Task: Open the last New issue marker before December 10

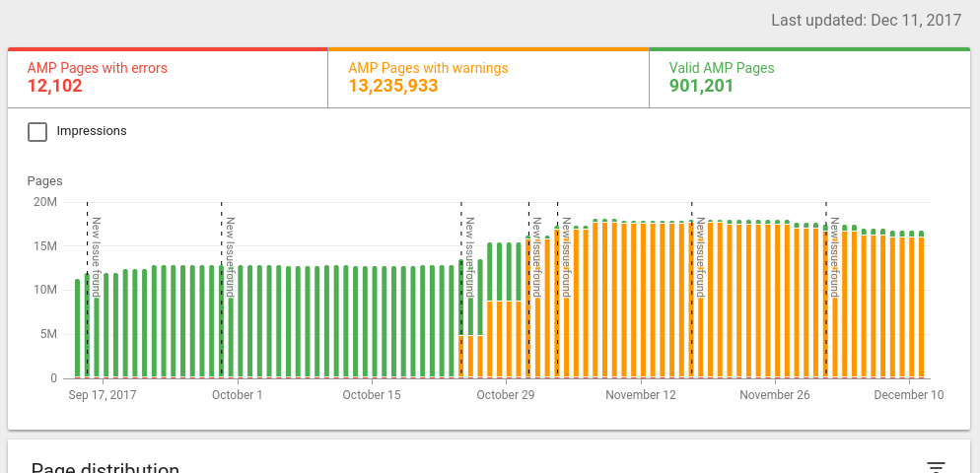Action: [833, 256]
